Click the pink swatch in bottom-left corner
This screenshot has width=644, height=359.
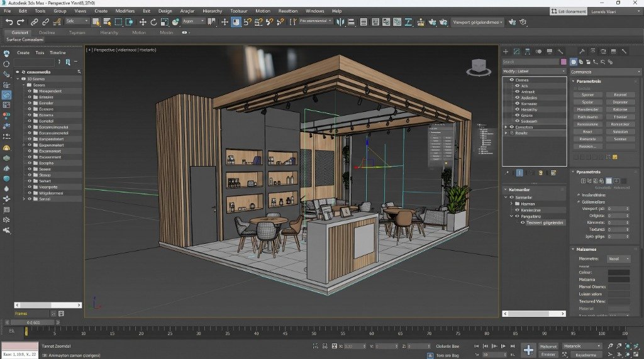pyautogui.click(x=19, y=346)
